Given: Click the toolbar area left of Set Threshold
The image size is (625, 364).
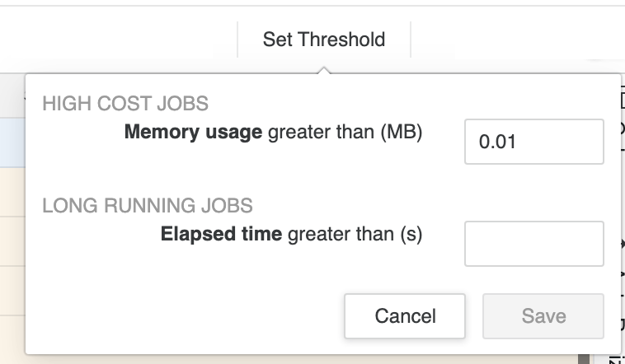Looking at the screenshot, I should click(x=115, y=39).
